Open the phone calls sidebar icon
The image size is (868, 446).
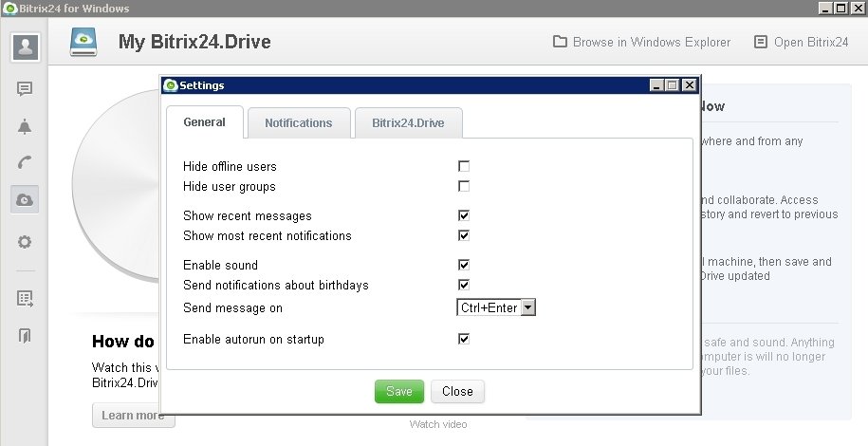point(25,163)
